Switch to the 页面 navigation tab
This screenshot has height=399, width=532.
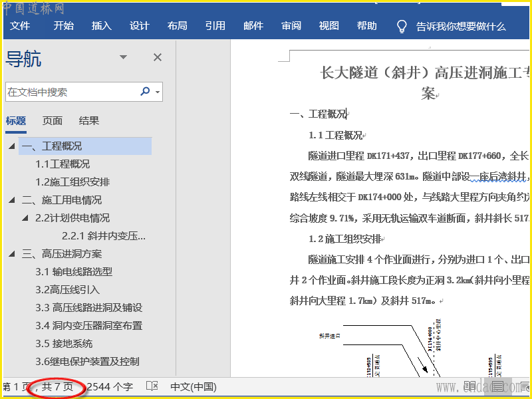point(53,121)
